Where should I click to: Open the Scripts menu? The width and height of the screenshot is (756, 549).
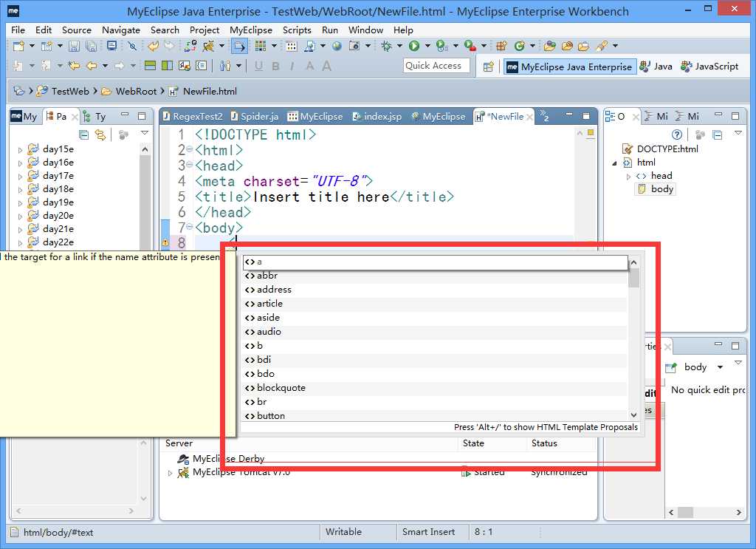tap(297, 30)
